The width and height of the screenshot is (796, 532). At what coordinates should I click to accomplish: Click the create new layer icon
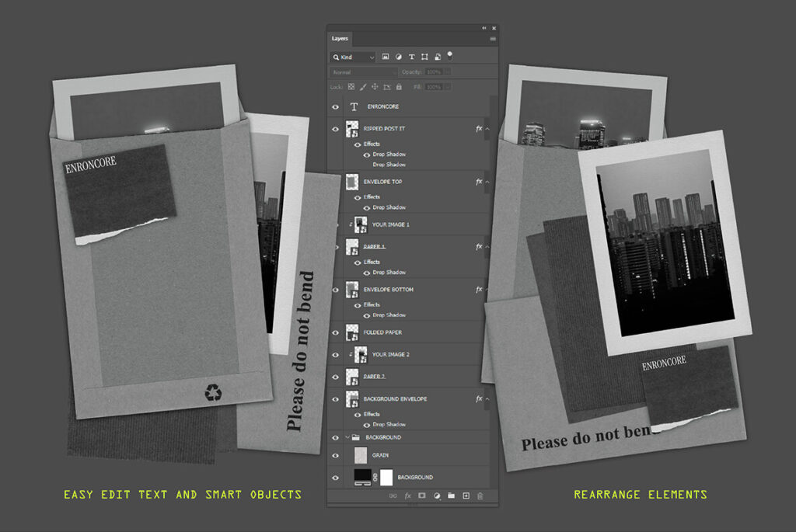466,495
